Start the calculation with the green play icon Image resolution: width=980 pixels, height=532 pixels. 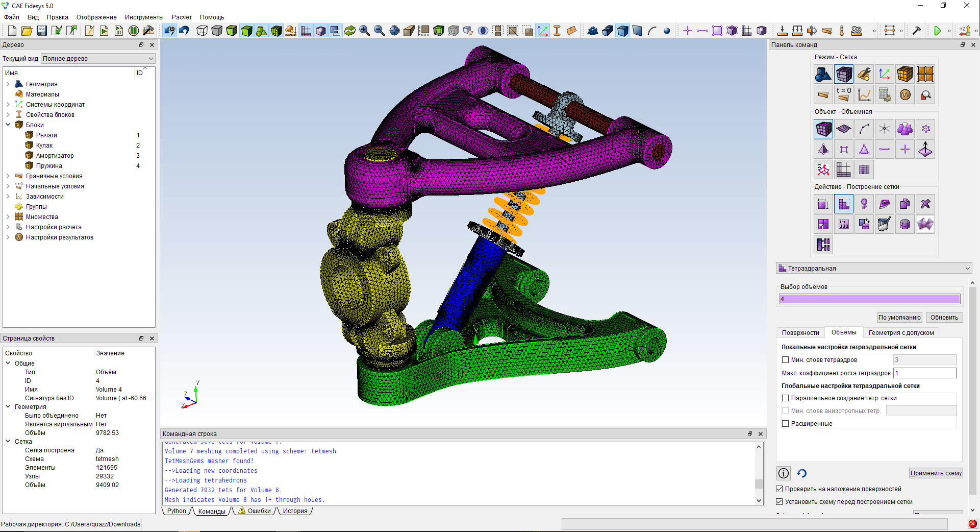[x=937, y=31]
